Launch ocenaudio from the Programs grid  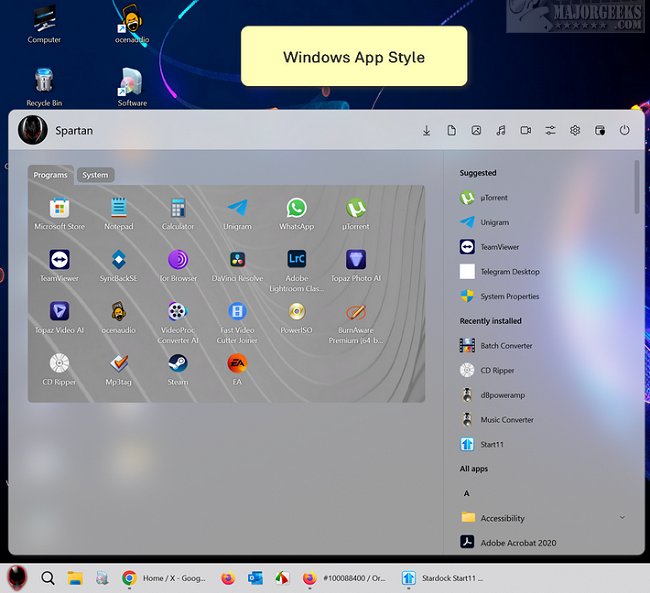(x=119, y=318)
